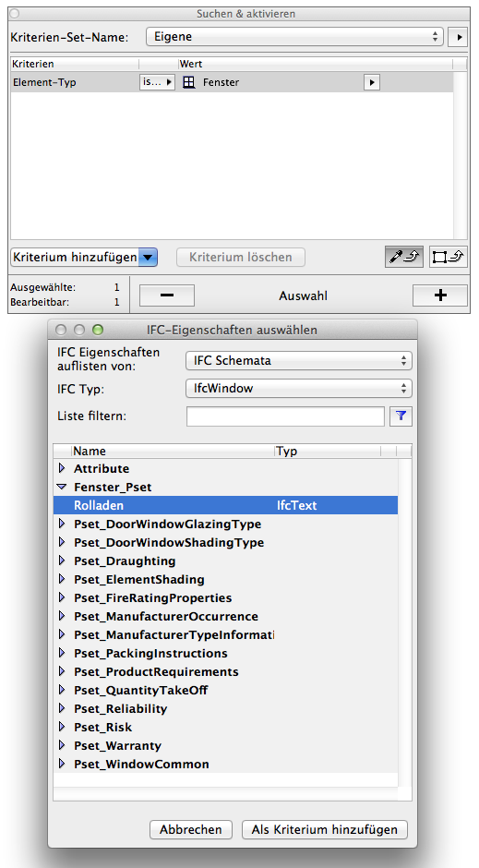Click the minus button to deselect elements

166,295
